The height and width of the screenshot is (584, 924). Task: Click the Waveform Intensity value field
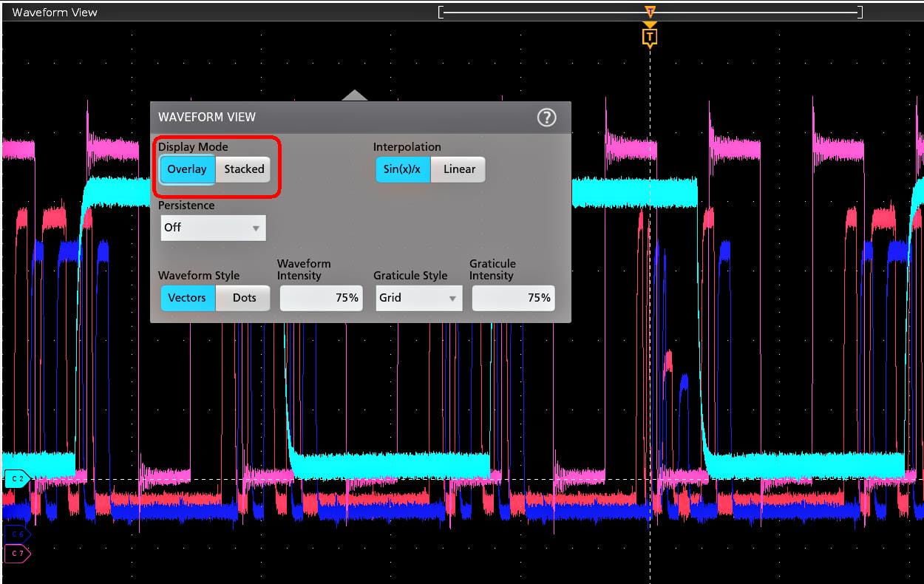point(322,298)
